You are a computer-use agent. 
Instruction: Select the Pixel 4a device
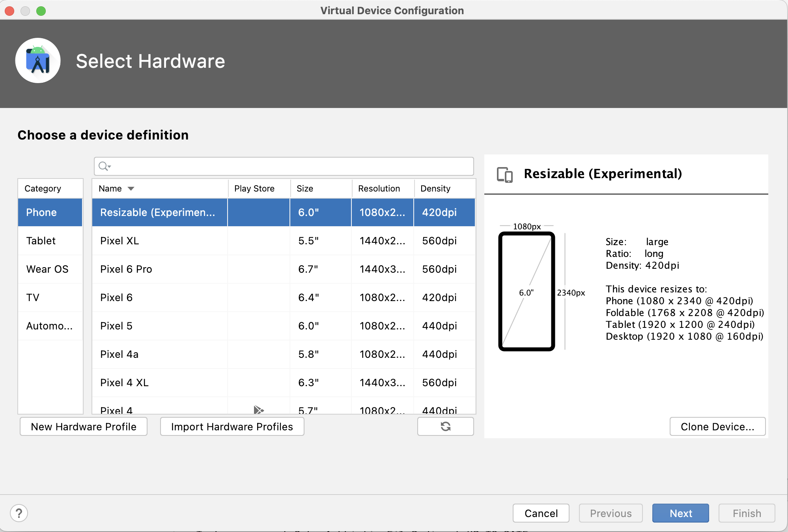coord(120,354)
